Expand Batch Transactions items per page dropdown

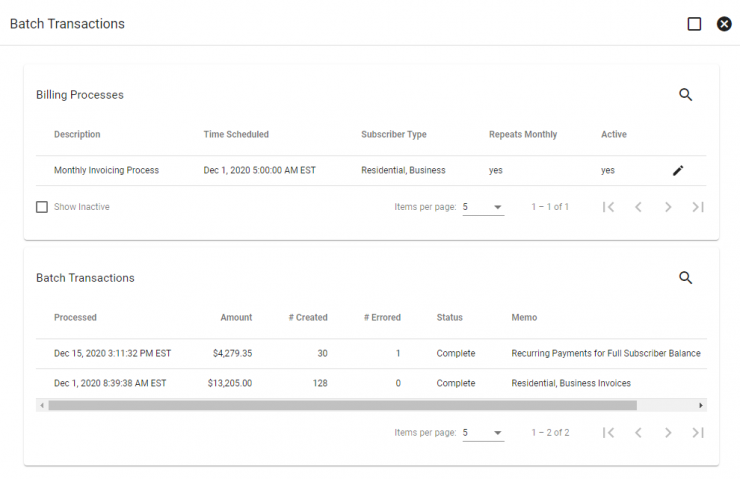(x=483, y=432)
